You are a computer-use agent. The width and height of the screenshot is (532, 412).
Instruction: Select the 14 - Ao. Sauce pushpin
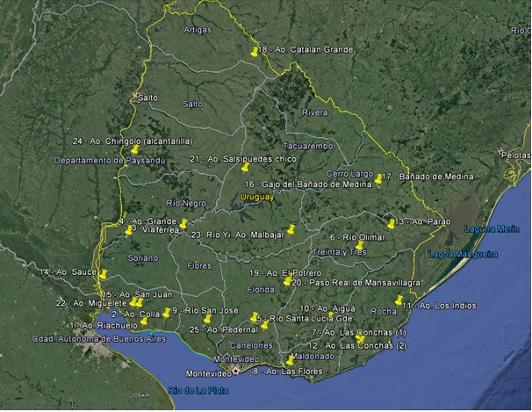click(x=103, y=274)
